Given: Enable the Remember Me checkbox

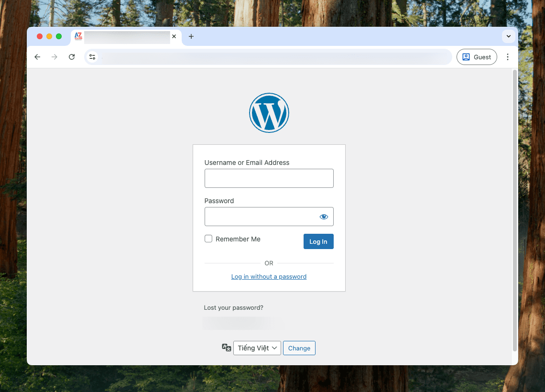Looking at the screenshot, I should tap(208, 239).
